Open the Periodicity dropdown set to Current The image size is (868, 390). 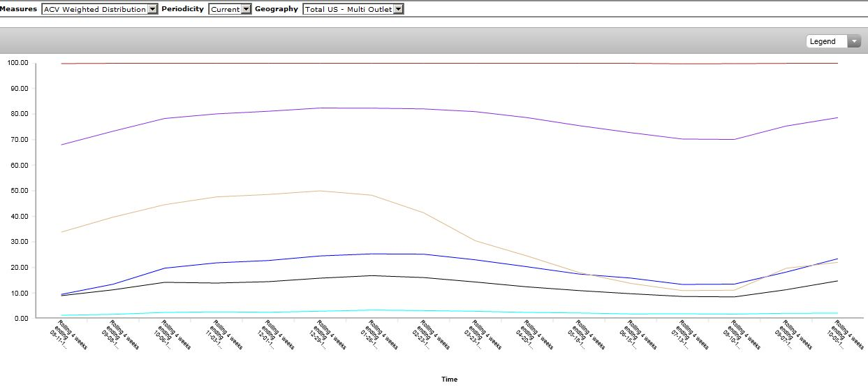click(229, 9)
